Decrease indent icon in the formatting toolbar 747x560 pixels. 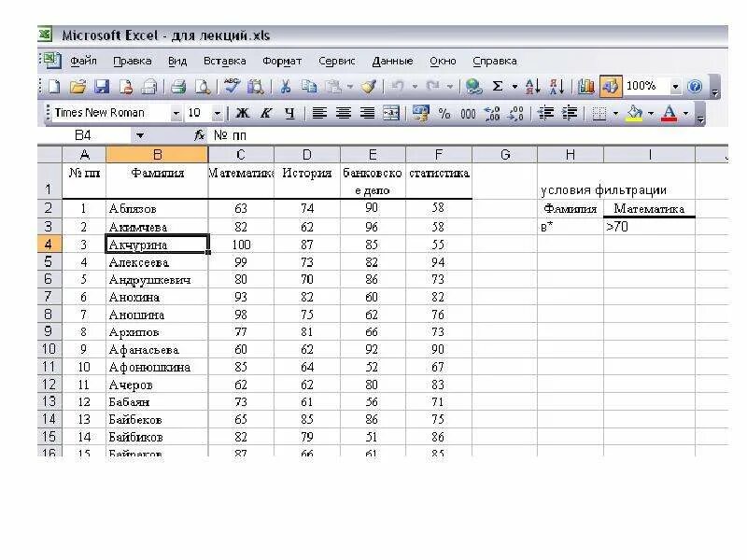click(545, 113)
